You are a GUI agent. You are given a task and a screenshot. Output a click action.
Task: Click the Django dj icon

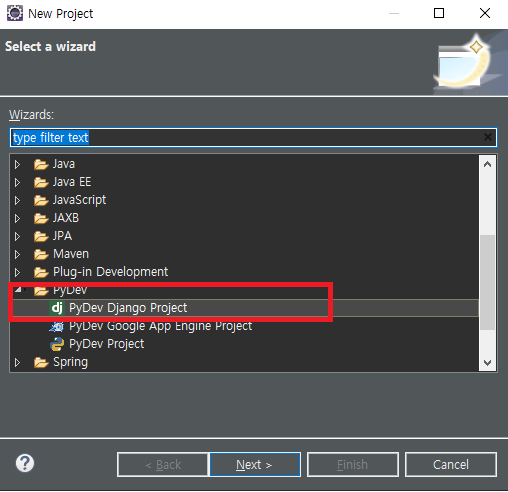tap(57, 308)
